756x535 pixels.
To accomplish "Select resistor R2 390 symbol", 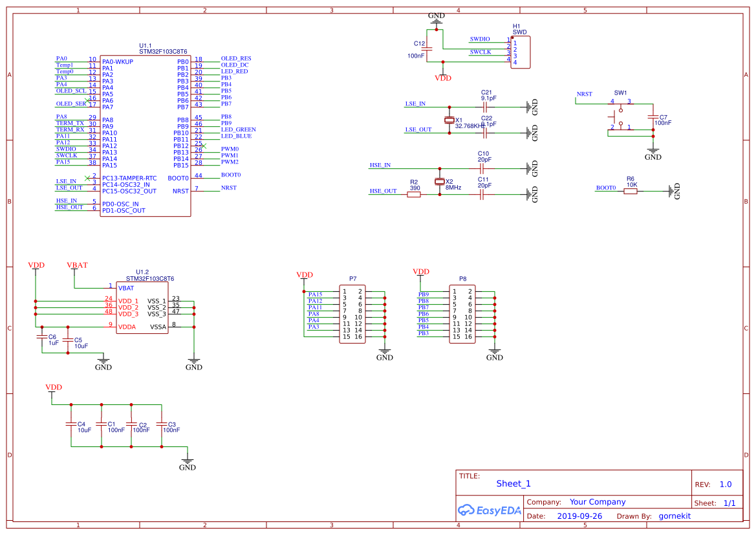I will coord(414,193).
